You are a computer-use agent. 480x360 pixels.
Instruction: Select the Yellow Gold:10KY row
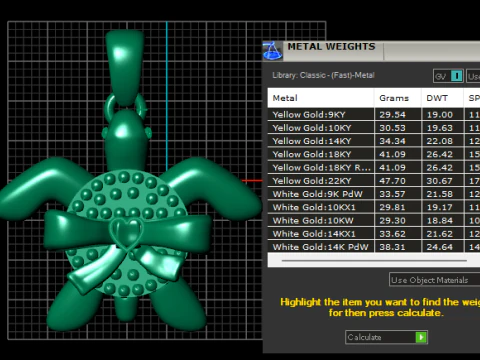(374, 128)
